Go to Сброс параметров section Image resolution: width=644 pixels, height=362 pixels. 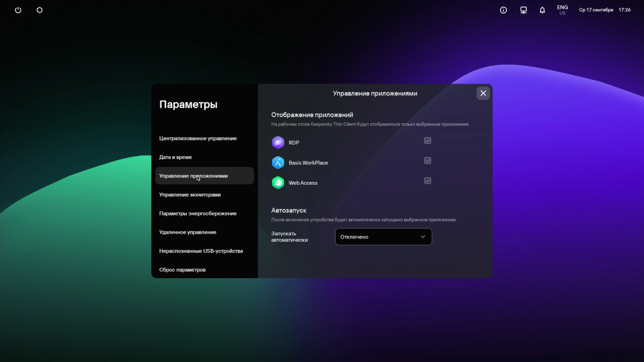click(182, 270)
